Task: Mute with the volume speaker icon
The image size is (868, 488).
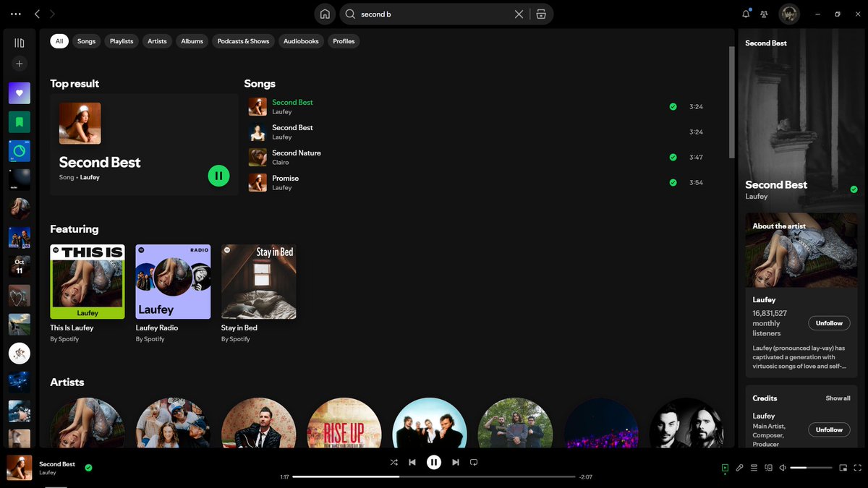Action: coord(783,468)
